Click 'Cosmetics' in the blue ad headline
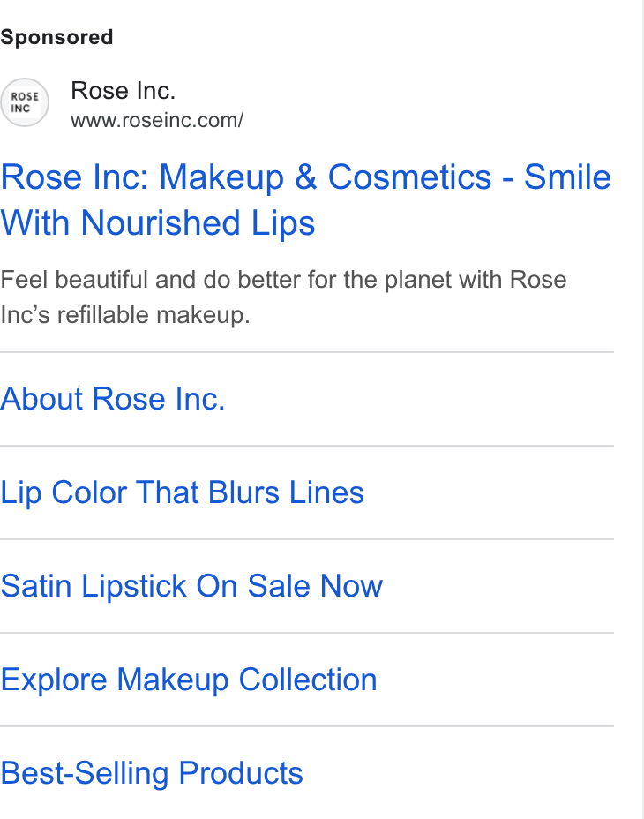644x819 pixels. pos(409,177)
